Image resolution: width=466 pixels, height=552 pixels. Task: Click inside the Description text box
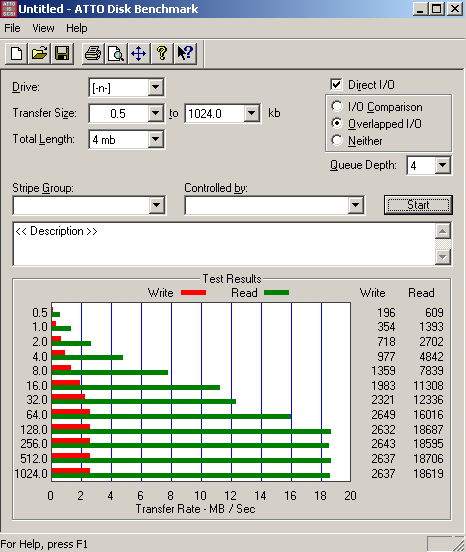point(224,244)
